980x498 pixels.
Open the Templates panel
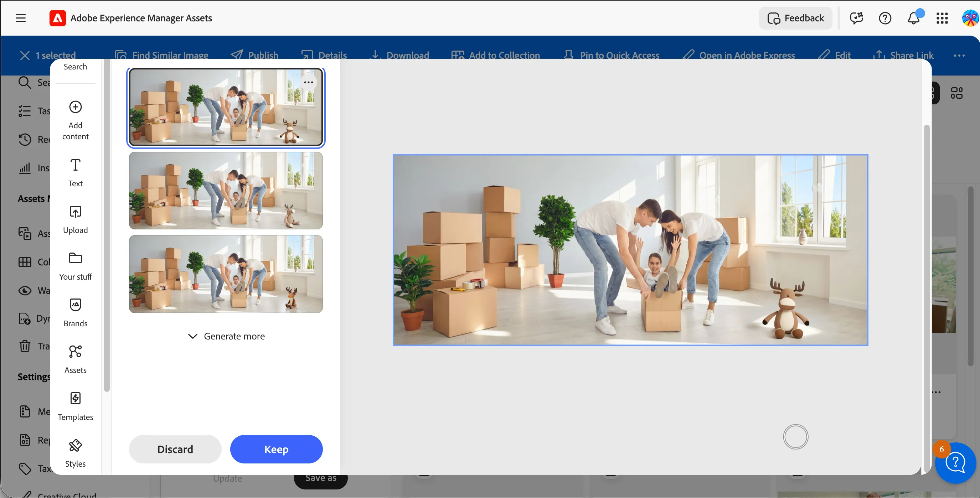[75, 407]
